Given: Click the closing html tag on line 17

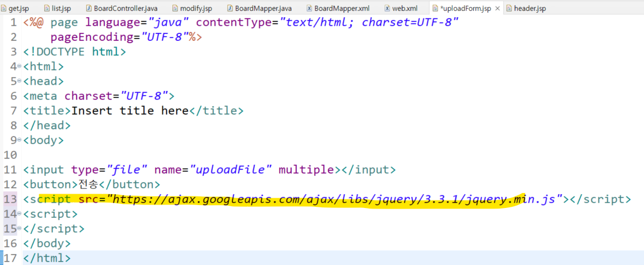Looking at the screenshot, I should pyautogui.click(x=47, y=259).
